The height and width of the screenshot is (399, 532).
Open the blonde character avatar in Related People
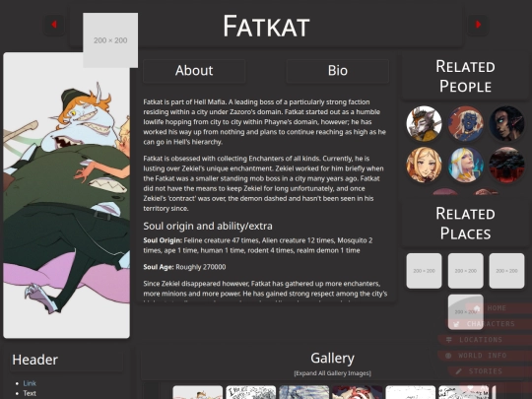(424, 165)
